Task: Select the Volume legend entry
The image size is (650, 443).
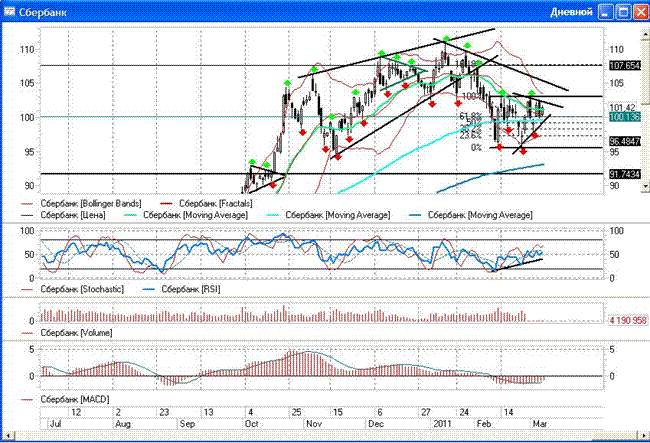Action: pos(67,333)
